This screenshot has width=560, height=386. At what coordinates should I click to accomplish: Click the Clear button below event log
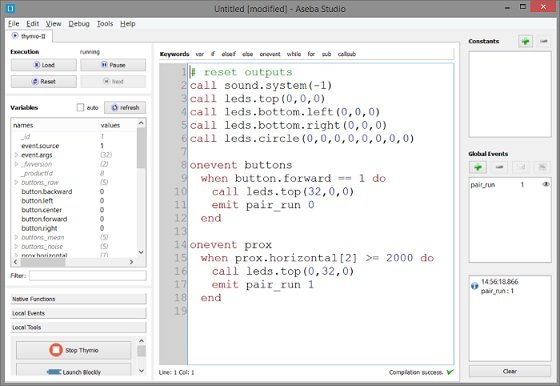coord(510,371)
